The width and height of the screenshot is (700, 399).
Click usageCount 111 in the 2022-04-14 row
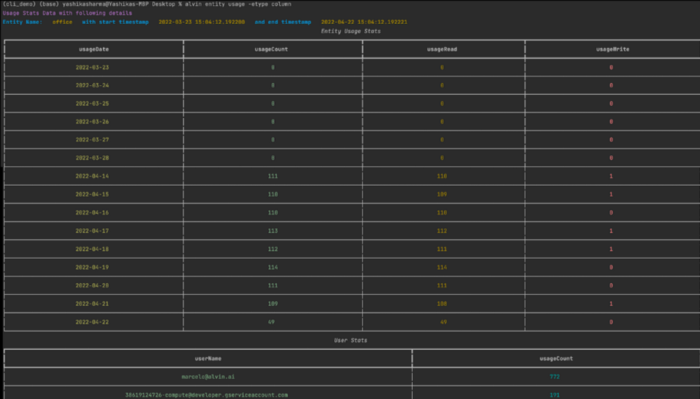click(x=273, y=177)
